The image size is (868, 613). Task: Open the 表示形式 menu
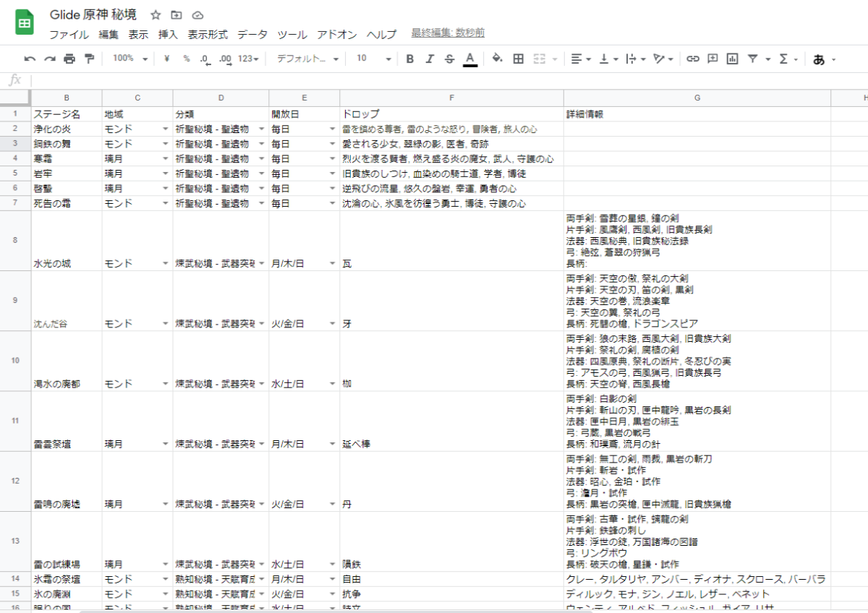[208, 34]
